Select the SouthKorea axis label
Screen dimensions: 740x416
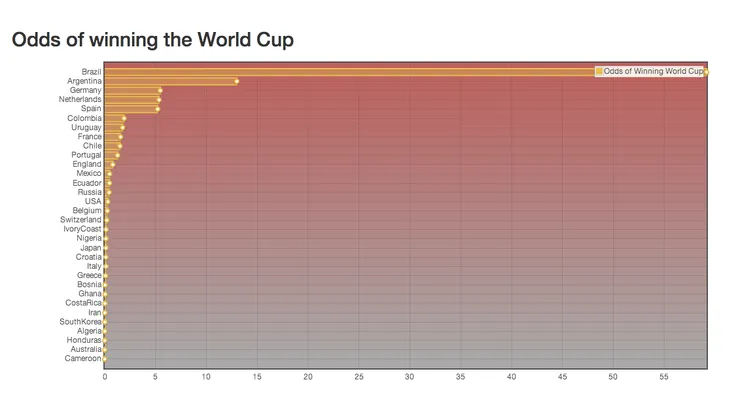(80, 321)
